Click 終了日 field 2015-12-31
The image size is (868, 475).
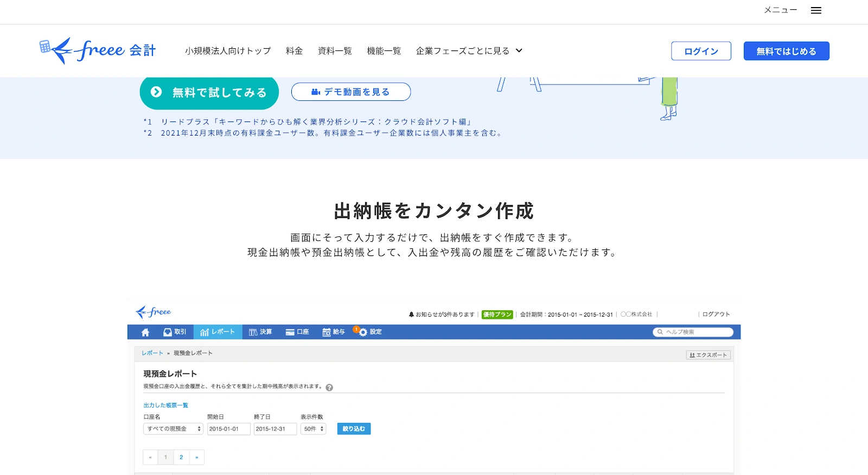pos(275,429)
